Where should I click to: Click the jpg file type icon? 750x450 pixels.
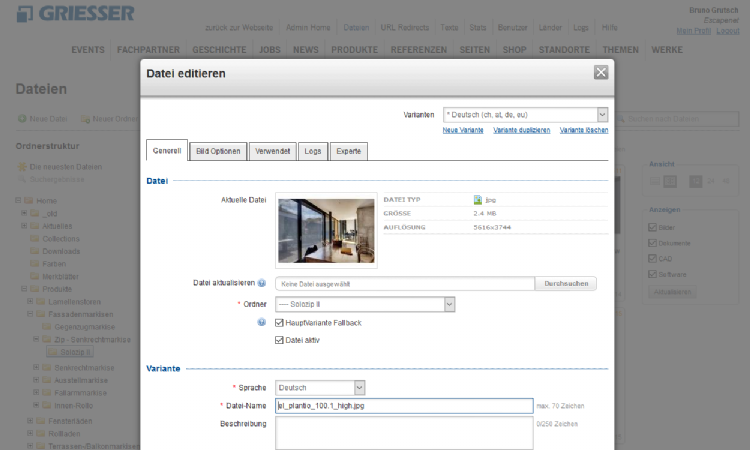pyautogui.click(x=478, y=200)
